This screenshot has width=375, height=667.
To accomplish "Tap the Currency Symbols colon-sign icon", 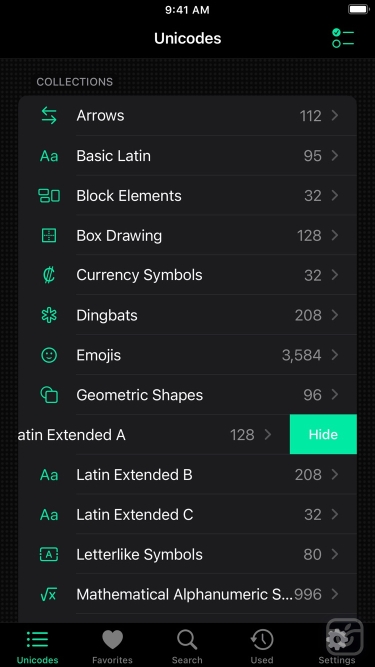I will point(49,275).
